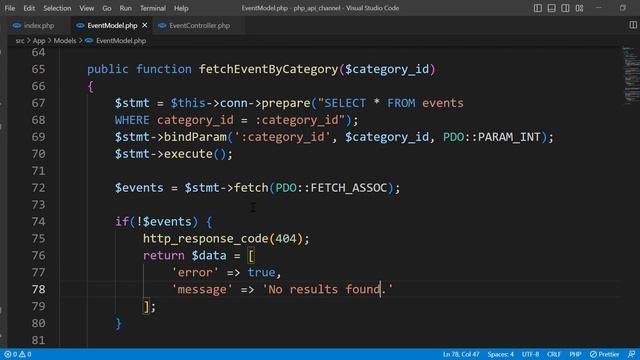This screenshot has width=640, height=360.
Task: Close the EventModel.php tab
Action: [144, 25]
